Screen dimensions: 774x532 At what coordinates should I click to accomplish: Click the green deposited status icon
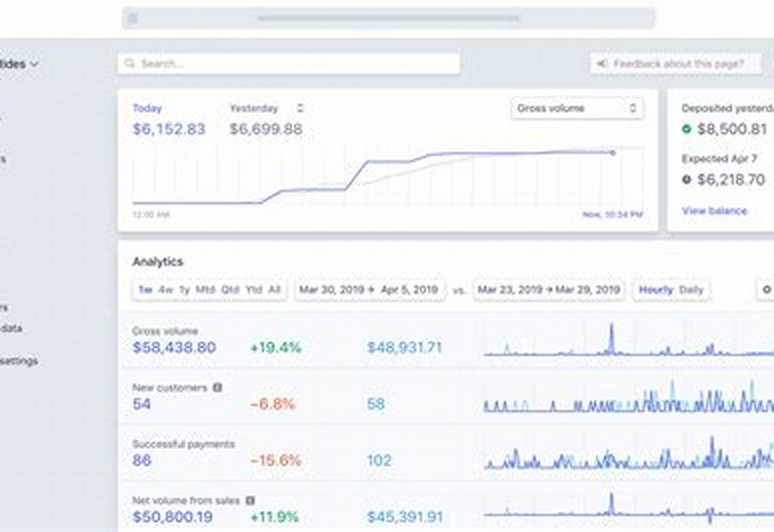pos(686,129)
